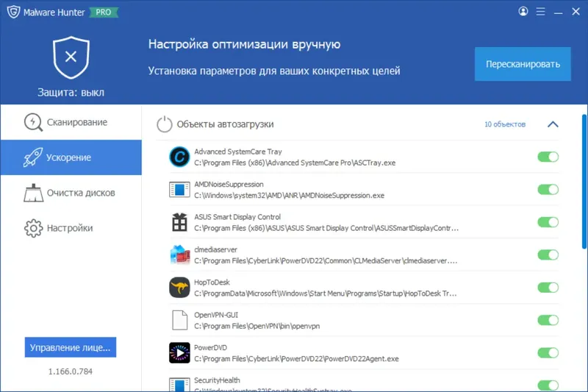This screenshot has height=392, width=588.
Task: Click the ASUS Smart Display Control name
Action: 237,217
